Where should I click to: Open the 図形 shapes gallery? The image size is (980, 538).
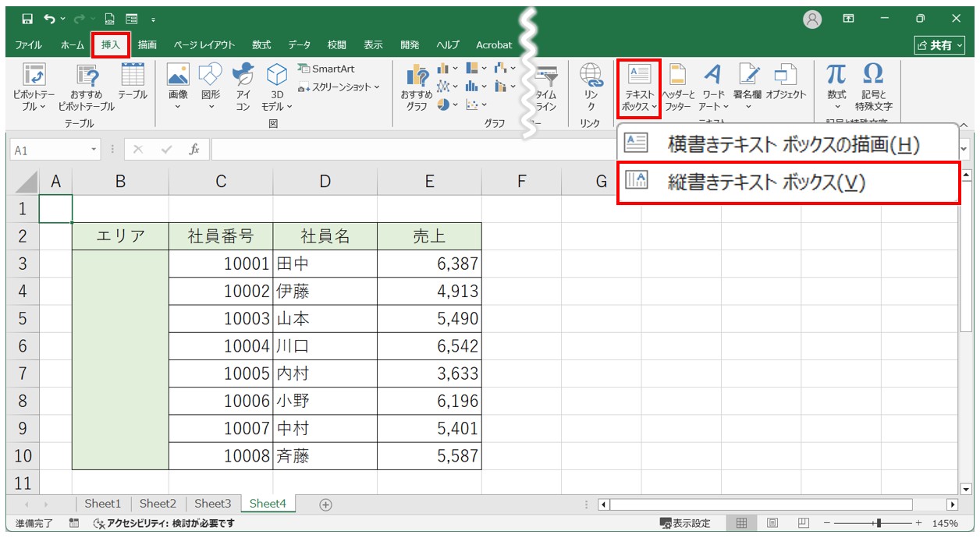coord(211,87)
